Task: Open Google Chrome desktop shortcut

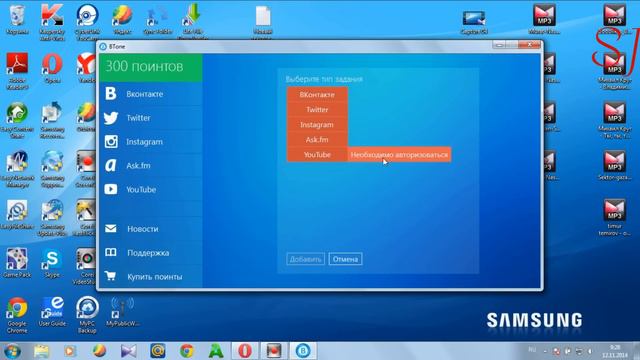Action: (x=17, y=315)
